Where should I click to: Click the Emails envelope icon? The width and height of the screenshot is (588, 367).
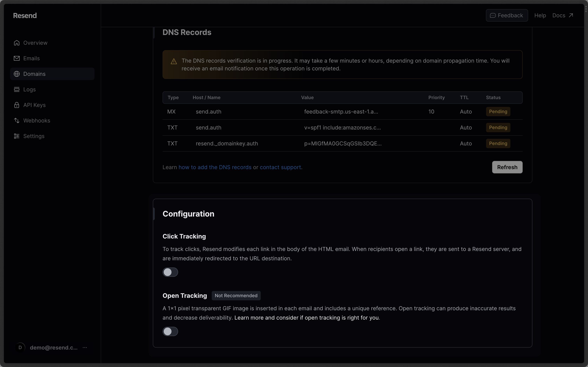click(x=17, y=58)
